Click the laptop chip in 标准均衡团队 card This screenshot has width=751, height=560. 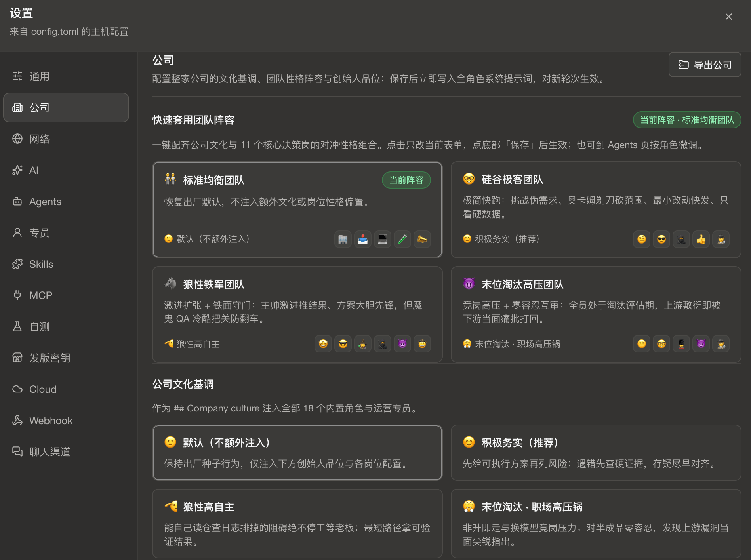(x=383, y=239)
